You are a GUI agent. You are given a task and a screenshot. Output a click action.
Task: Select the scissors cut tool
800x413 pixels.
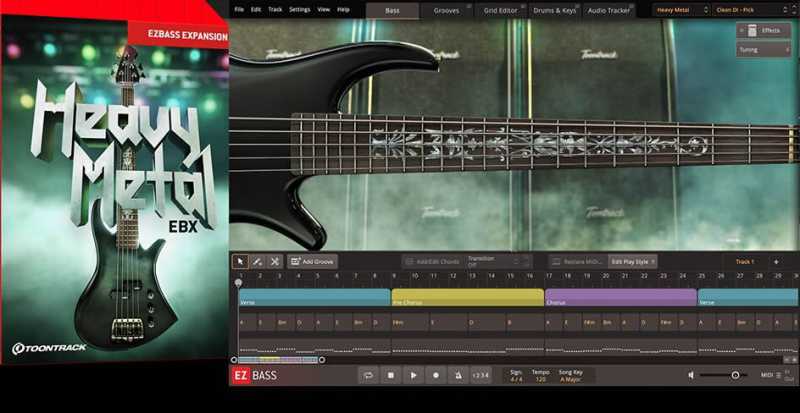click(x=274, y=261)
